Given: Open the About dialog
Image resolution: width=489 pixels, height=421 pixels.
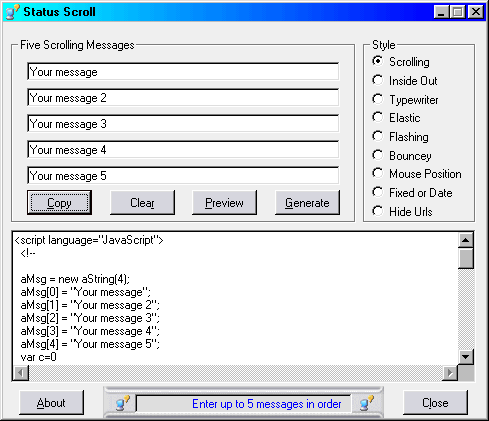Looking at the screenshot, I should coord(51,403).
